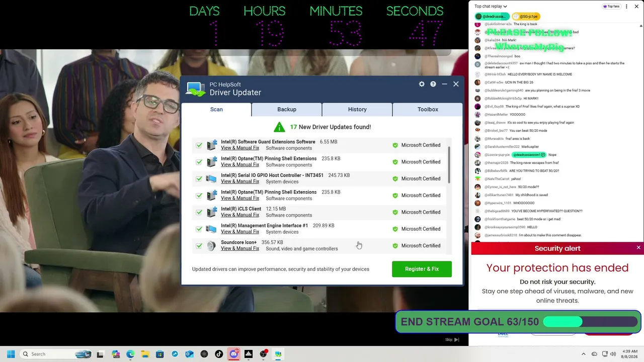Open the History tab
This screenshot has width=644, height=362.
357,109
